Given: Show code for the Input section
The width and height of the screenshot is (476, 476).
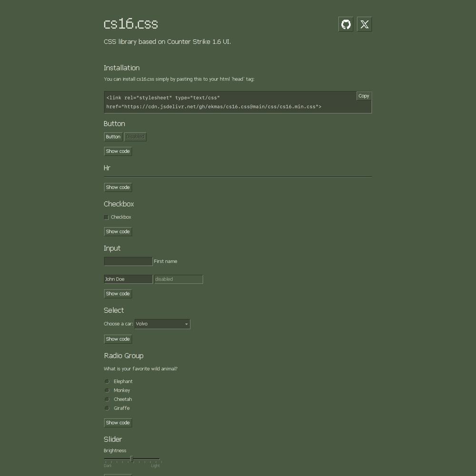Looking at the screenshot, I should click(118, 294).
